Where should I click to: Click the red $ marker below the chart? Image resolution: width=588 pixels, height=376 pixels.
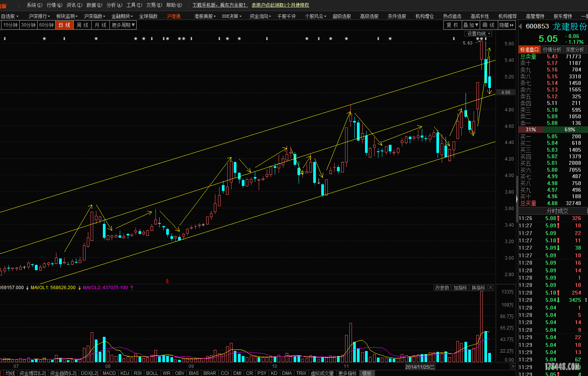167,281
